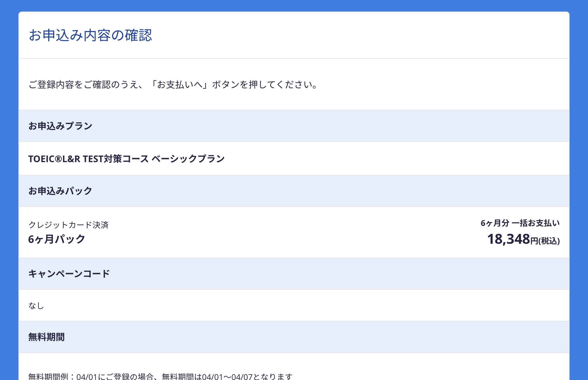This screenshot has height=380, width=588.
Task: Select the 無料期間例 04/01 example text
Action: coord(160,376)
